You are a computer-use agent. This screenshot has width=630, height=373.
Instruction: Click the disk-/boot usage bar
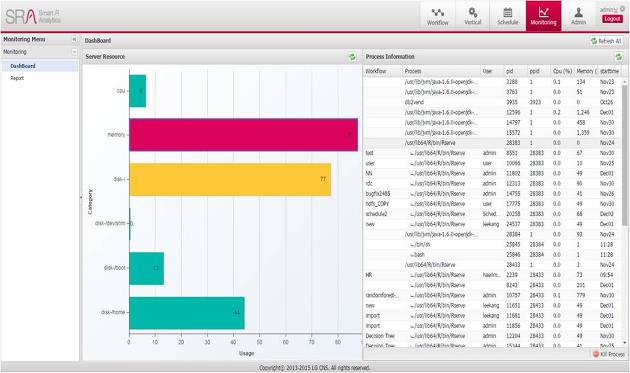tap(147, 268)
